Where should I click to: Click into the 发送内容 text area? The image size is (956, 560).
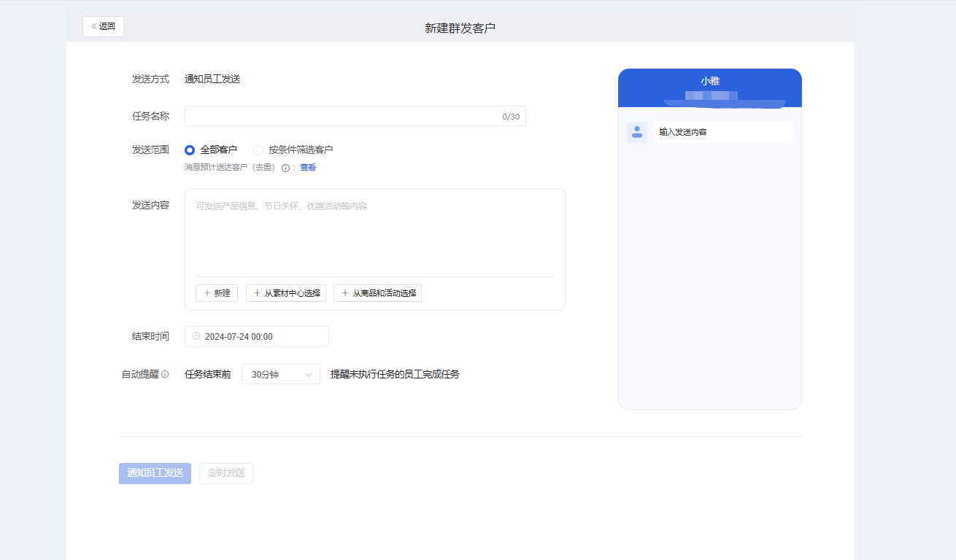tap(374, 233)
